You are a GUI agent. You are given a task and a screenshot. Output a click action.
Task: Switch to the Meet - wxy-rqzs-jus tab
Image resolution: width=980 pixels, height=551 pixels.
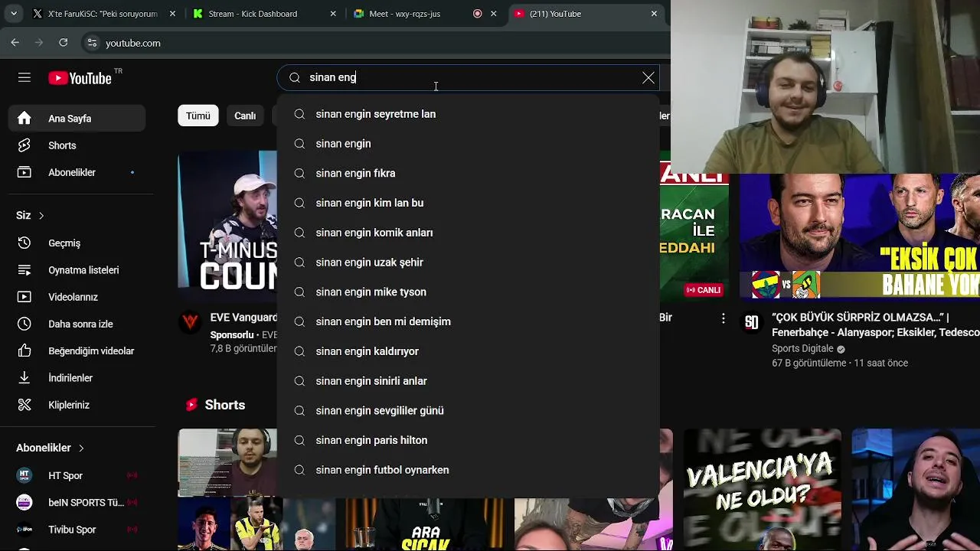[x=425, y=14]
